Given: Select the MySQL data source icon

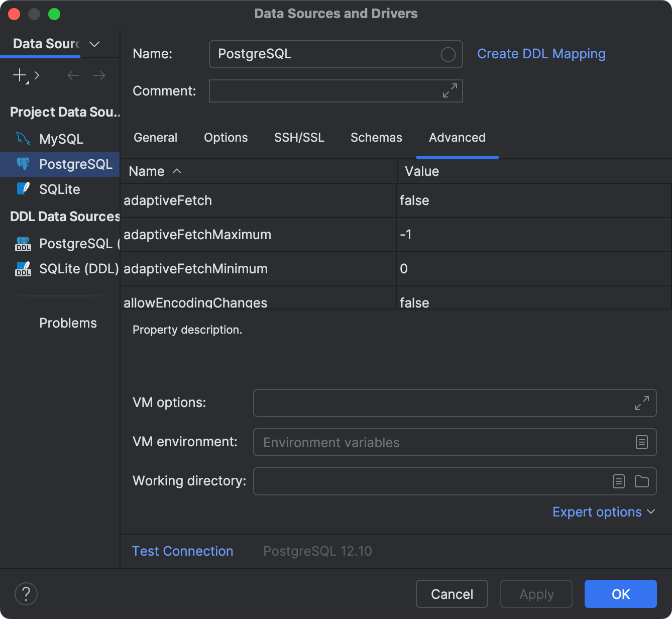Looking at the screenshot, I should (x=22, y=139).
